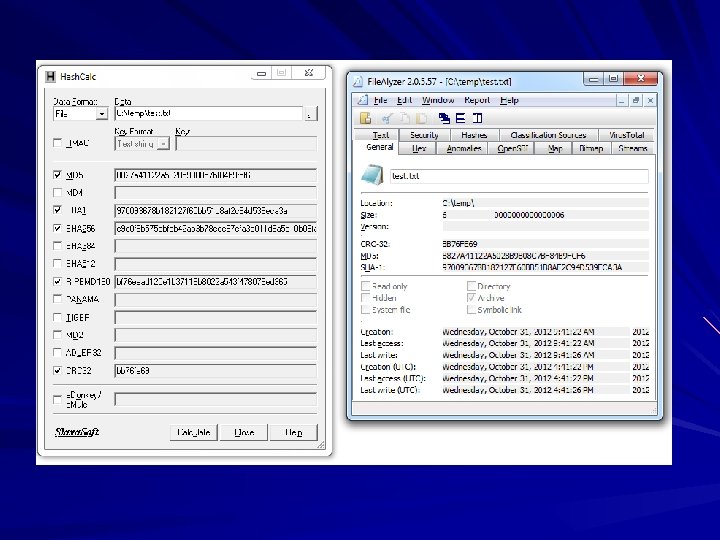Click the Calculate button in HashCalc
720x540 pixels.
[x=193, y=432]
